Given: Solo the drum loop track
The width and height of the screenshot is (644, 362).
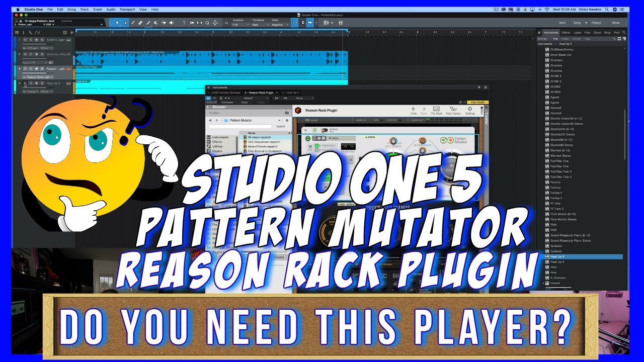Looking at the screenshot, I should coord(31,54).
